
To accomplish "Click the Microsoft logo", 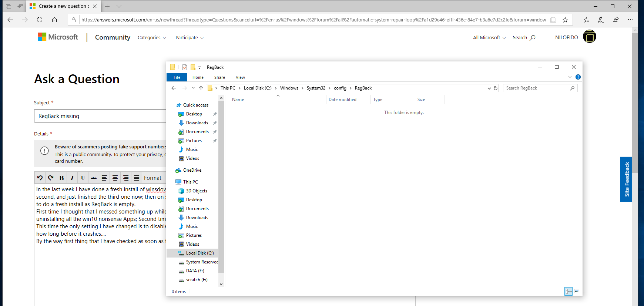I will point(58,37).
